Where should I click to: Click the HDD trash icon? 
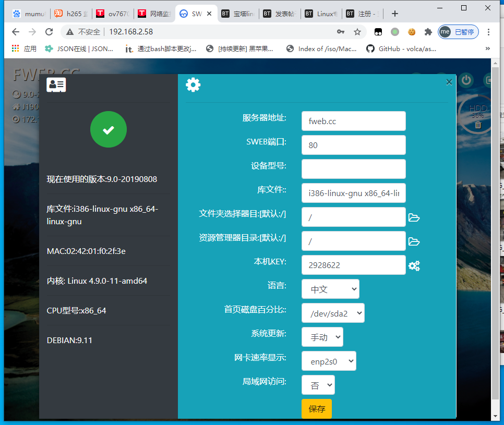coord(478,125)
